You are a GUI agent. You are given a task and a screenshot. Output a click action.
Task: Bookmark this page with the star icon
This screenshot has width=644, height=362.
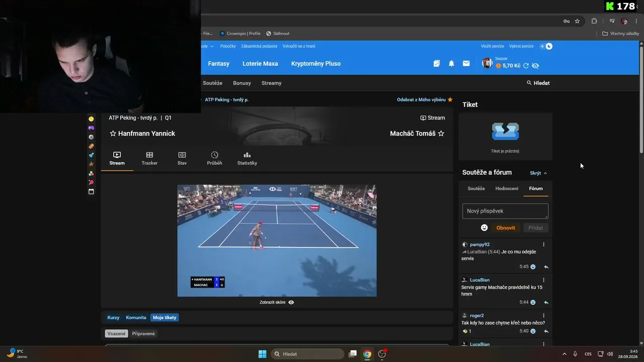[x=577, y=21]
